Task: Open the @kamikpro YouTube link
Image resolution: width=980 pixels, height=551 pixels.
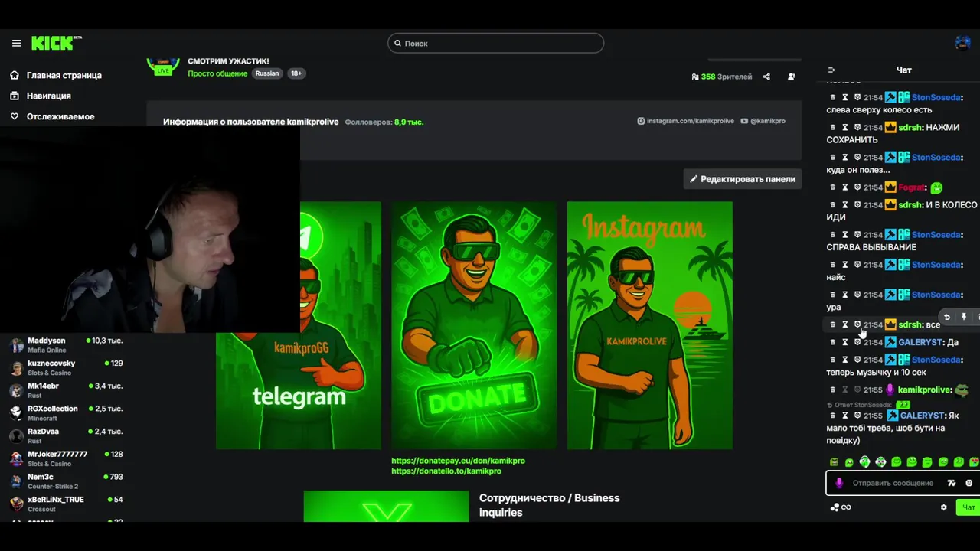Action: [768, 121]
